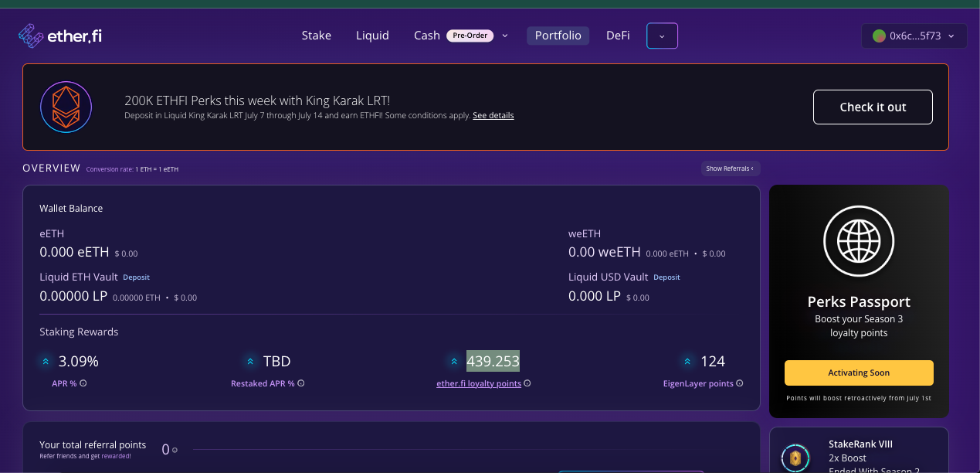Screen dimensions: 980x473
Task: Open the wallet 0x6c...5f73 dropdown
Action: (x=914, y=36)
